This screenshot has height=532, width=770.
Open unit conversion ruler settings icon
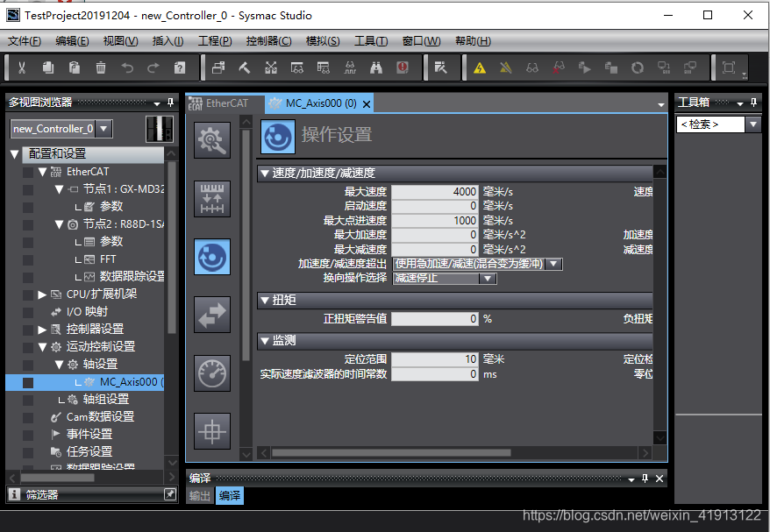[x=212, y=199]
